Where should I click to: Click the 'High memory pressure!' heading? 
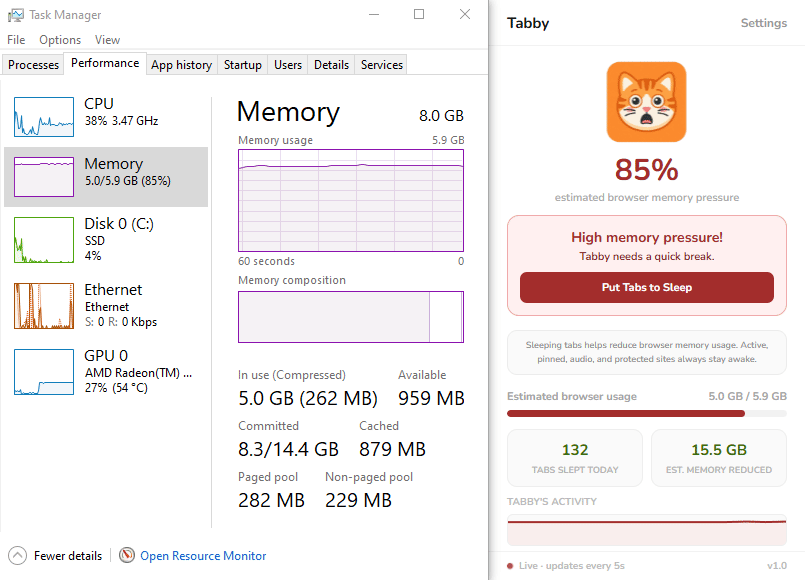click(646, 237)
